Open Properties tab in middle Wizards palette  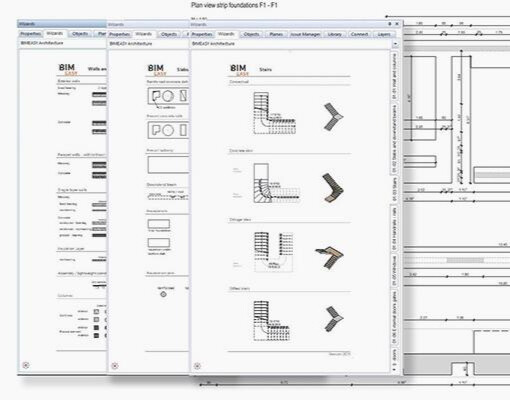pos(119,34)
